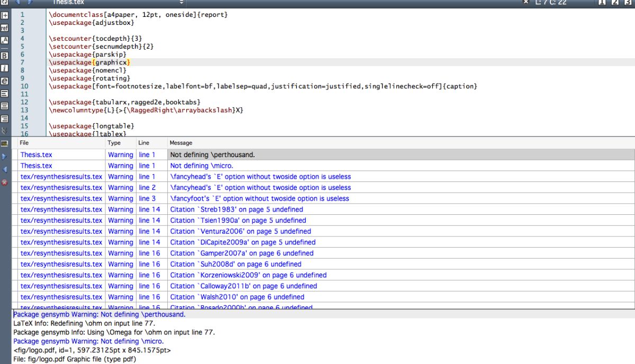The width and height of the screenshot is (635, 364).
Task: Select Citation 'Calloway2011b' undefined warning
Action: click(401, 286)
